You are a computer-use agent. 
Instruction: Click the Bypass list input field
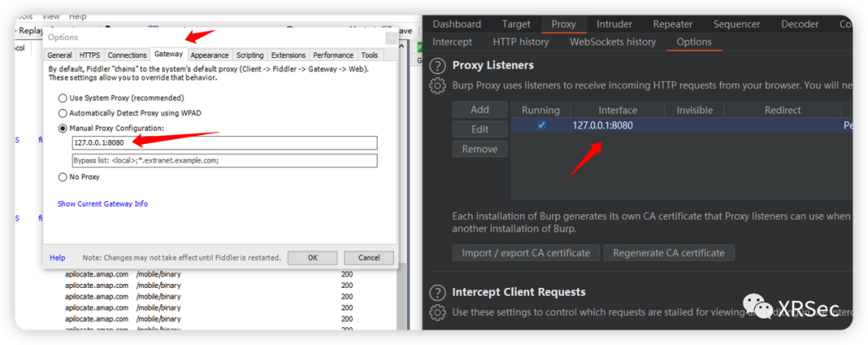(x=225, y=161)
